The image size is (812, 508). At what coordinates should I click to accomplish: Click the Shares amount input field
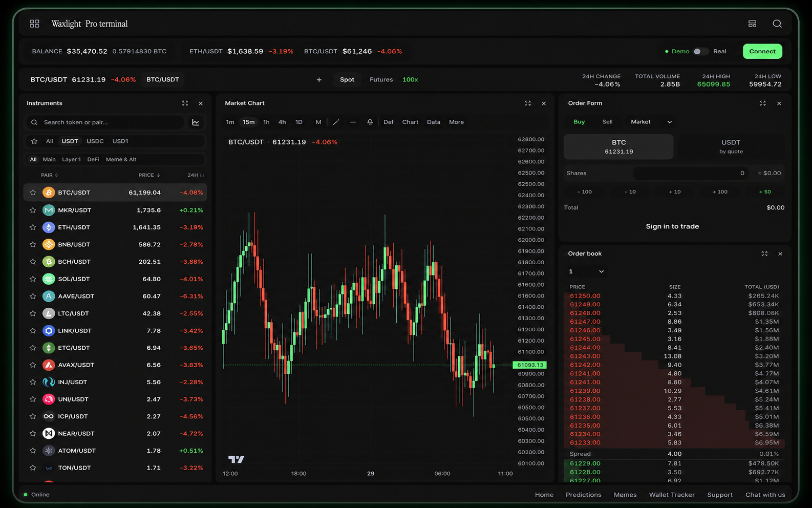pyautogui.click(x=691, y=173)
